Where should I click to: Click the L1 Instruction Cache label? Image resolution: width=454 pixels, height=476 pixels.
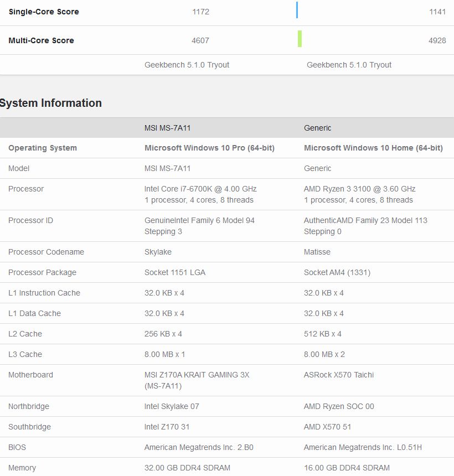click(44, 293)
